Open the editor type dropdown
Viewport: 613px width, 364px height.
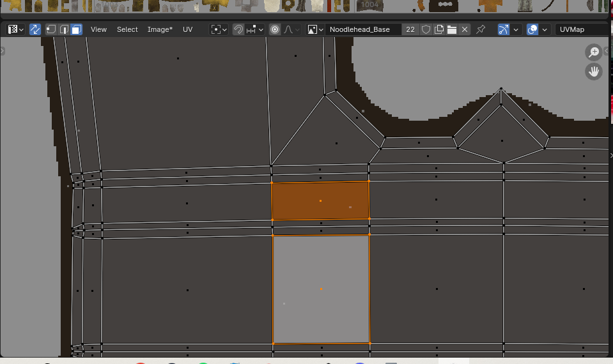[x=16, y=29]
